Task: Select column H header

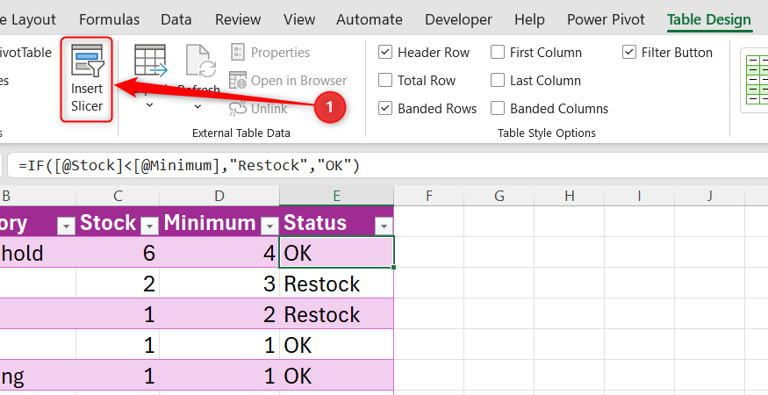Action: [x=569, y=196]
